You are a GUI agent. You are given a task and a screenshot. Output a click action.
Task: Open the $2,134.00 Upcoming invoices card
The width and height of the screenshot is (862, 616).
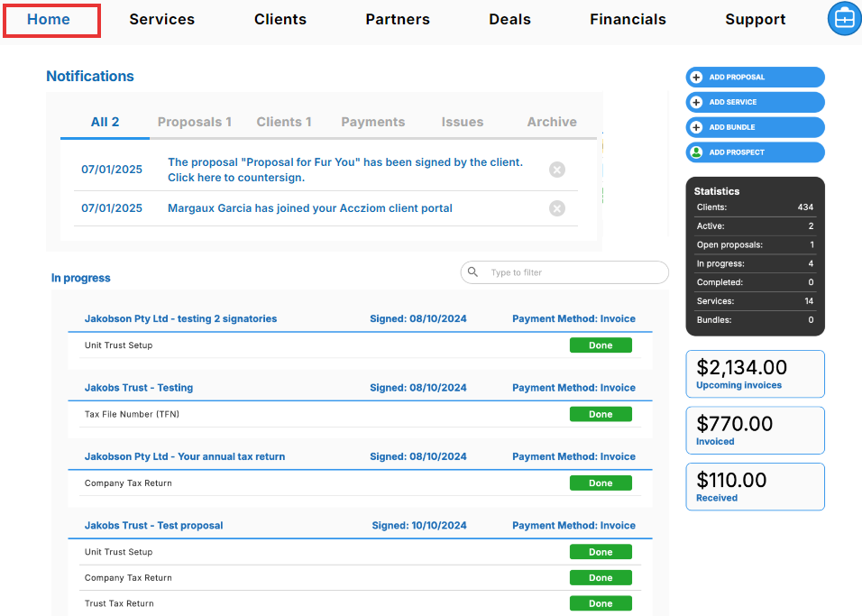click(756, 374)
